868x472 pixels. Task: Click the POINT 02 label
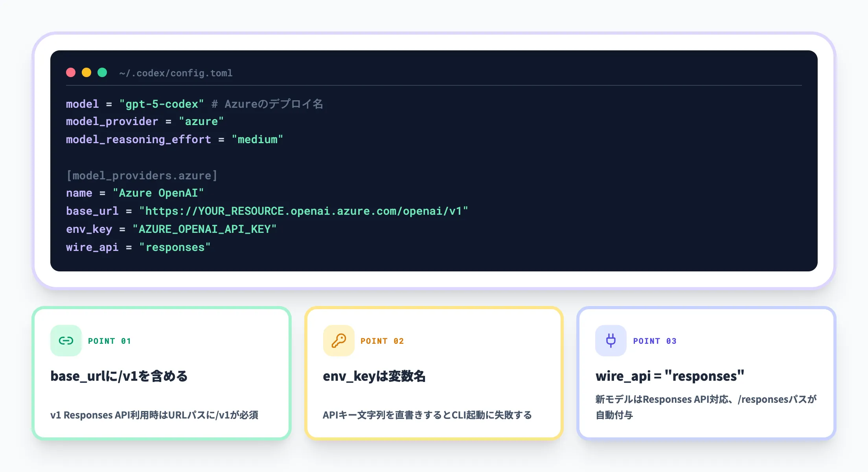[x=382, y=341]
